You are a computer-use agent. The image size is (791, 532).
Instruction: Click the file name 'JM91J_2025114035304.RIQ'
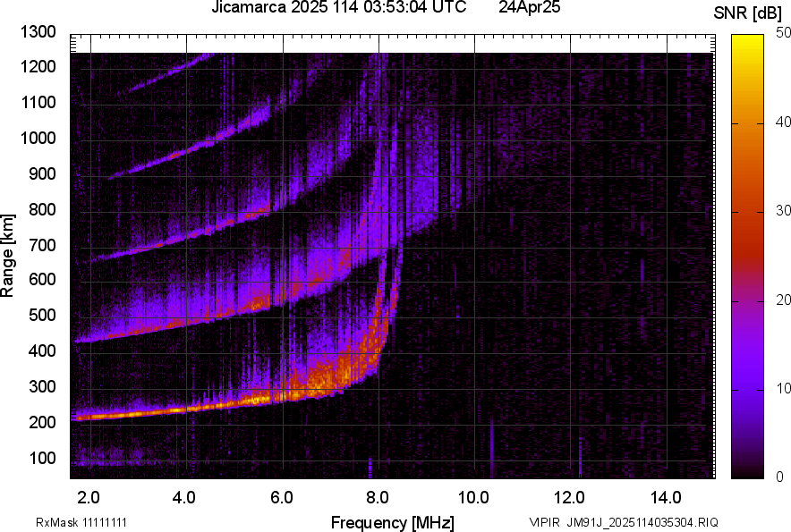click(x=642, y=522)
